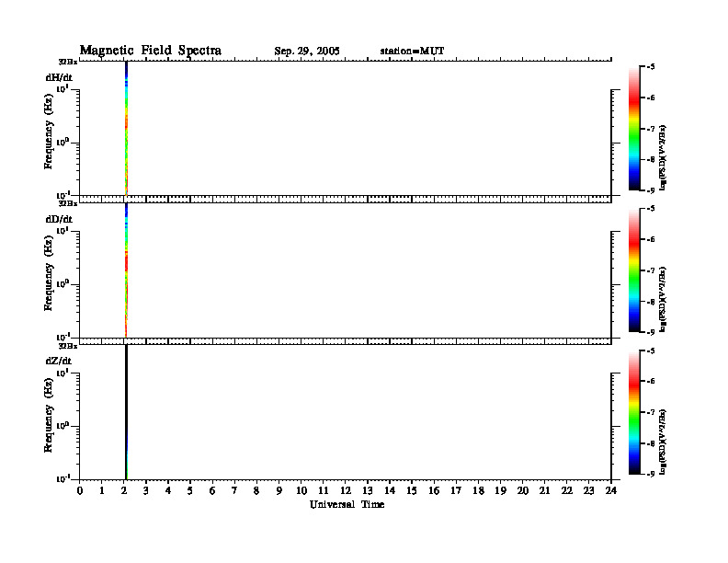Click the hour 9 tick label
This screenshot has height=563, width=728.
(x=279, y=490)
